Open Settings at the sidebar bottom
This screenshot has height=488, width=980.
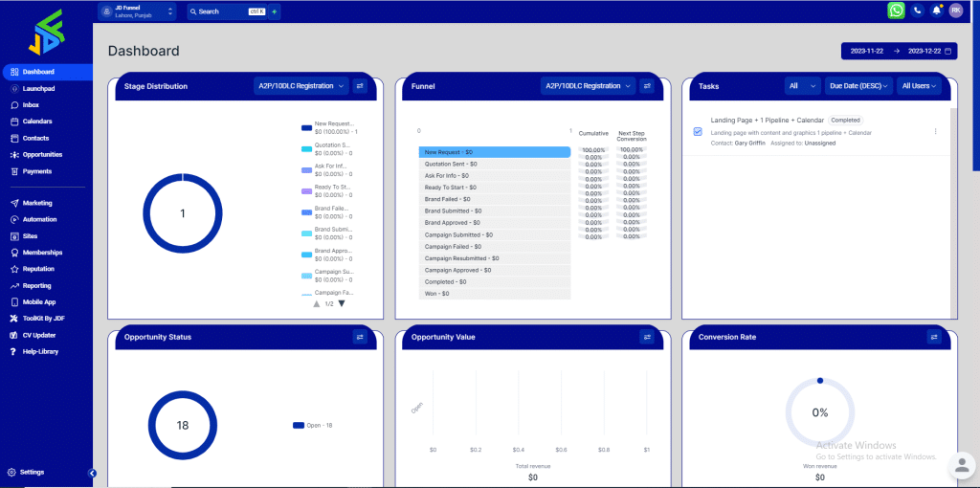[32, 473]
